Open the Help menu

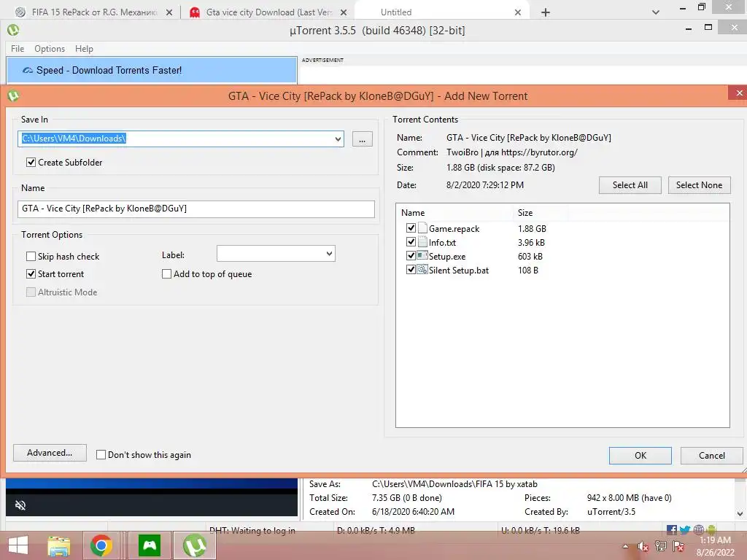tap(84, 49)
